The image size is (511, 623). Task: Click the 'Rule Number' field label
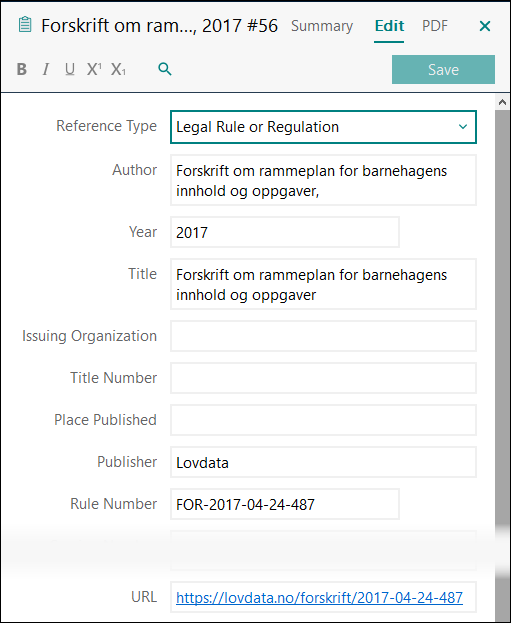coord(114,504)
